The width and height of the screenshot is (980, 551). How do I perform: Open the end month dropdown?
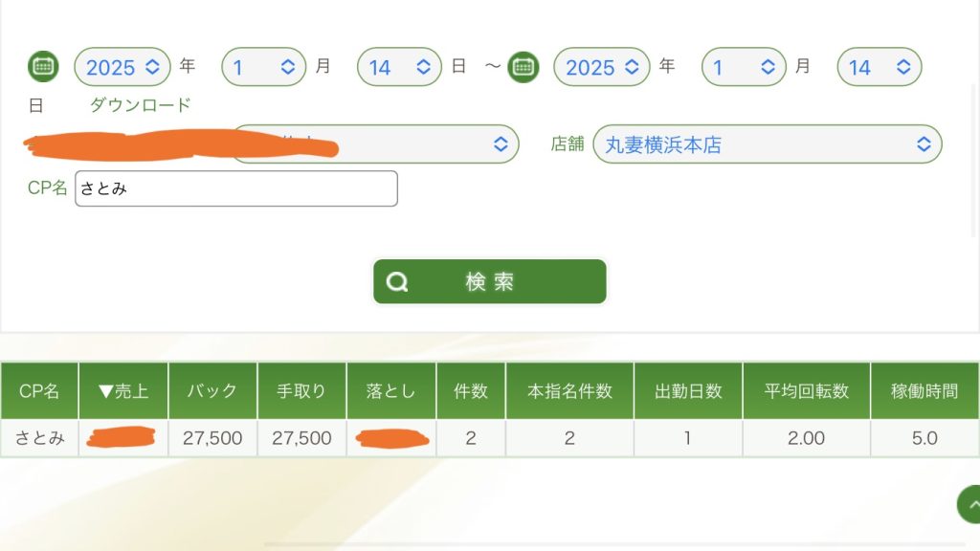744,67
